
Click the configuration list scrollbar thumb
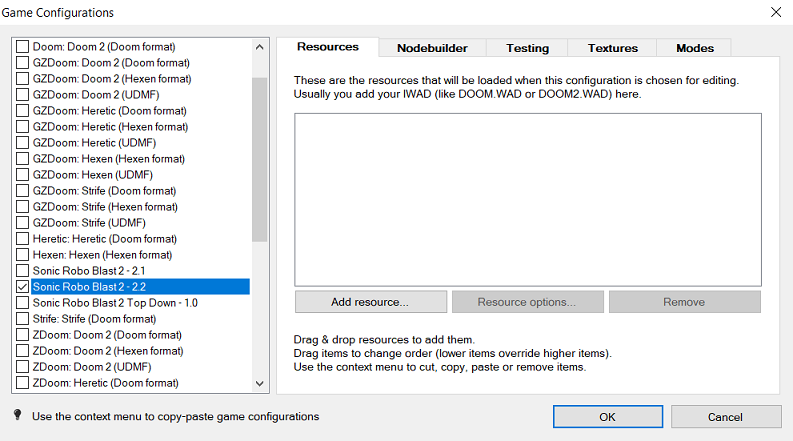[x=259, y=159]
